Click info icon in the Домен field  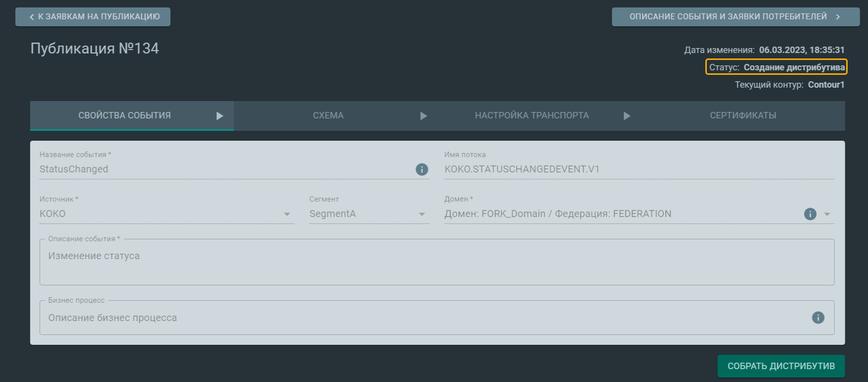click(810, 214)
